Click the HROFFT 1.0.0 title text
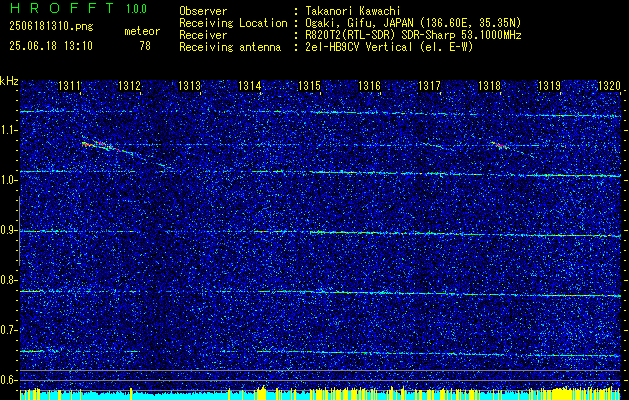This screenshot has width=629, height=400. 78,8
